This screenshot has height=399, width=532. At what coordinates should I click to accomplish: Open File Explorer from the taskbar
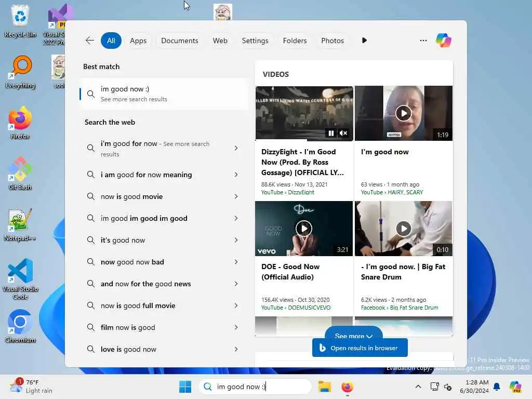[324, 387]
